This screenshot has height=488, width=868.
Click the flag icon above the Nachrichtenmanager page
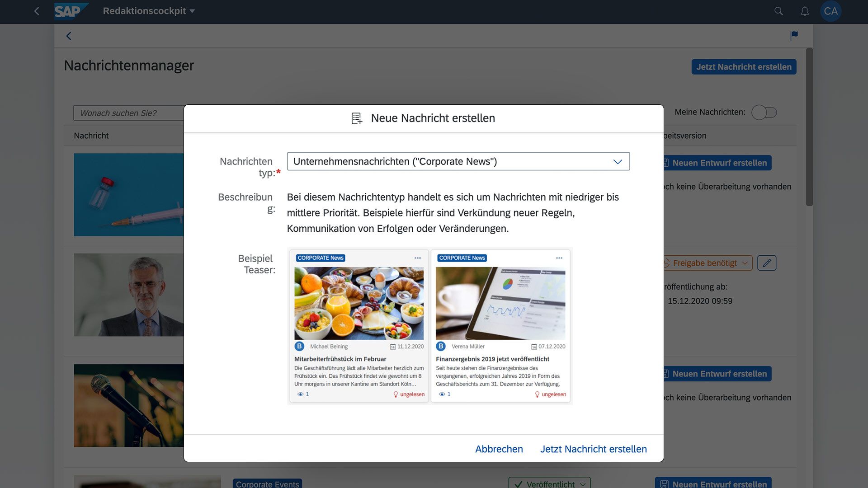[793, 36]
